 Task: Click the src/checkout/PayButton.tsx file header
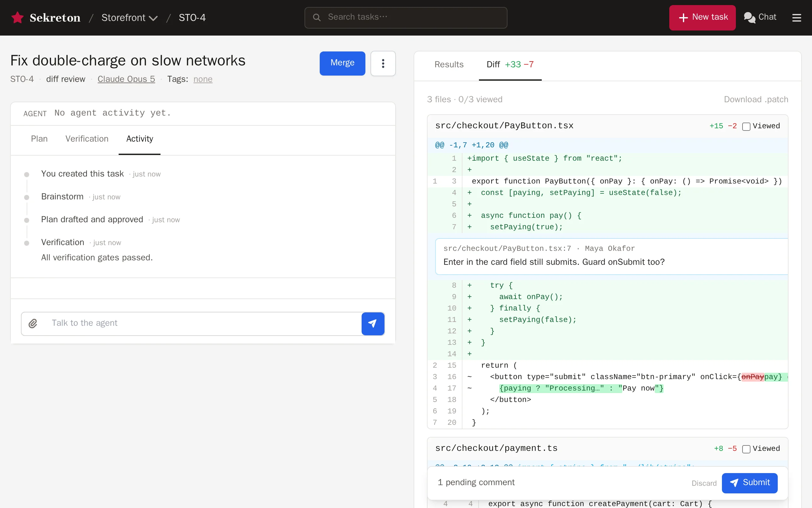(x=504, y=126)
